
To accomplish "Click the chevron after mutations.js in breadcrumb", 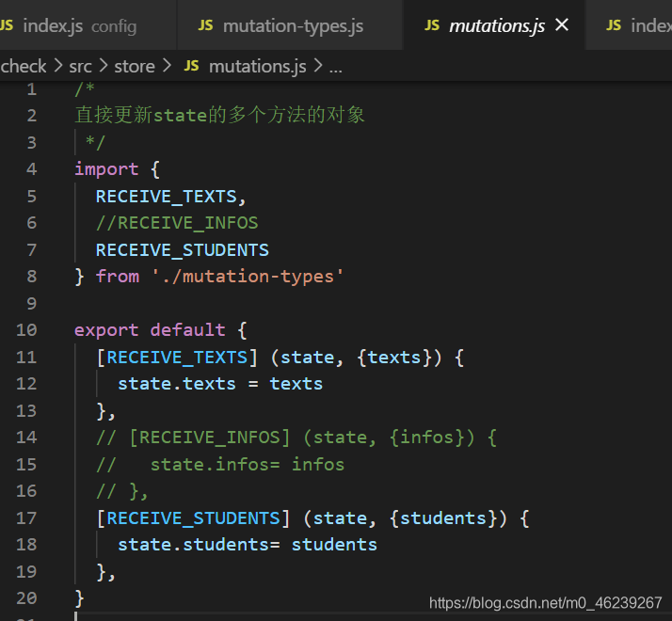I will [318, 66].
